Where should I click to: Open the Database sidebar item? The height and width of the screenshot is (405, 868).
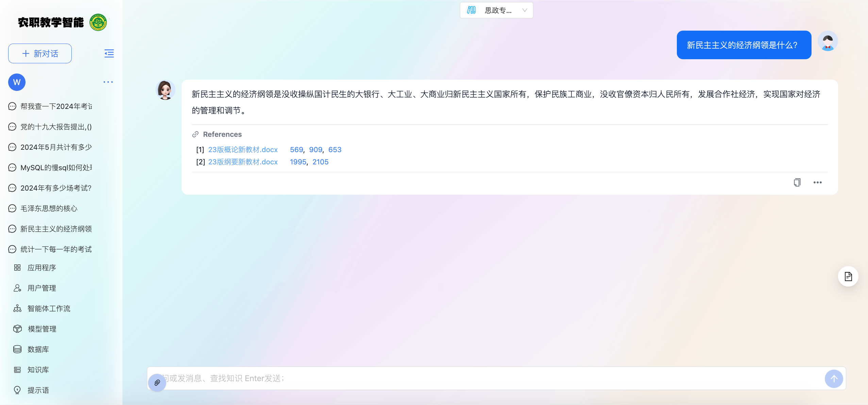(x=38, y=349)
